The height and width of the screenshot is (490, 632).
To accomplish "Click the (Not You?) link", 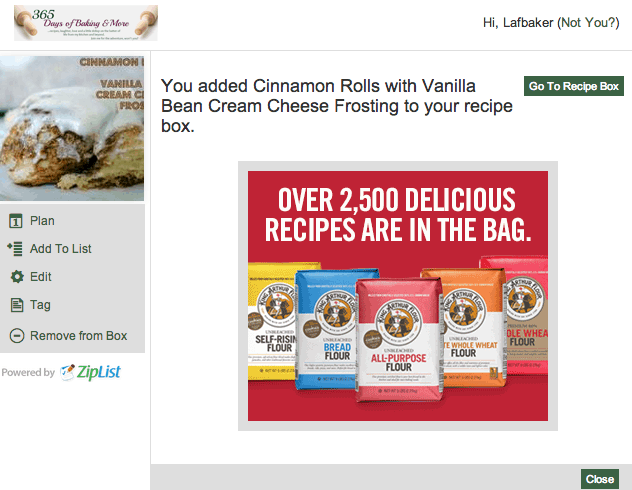I will 588,23.
